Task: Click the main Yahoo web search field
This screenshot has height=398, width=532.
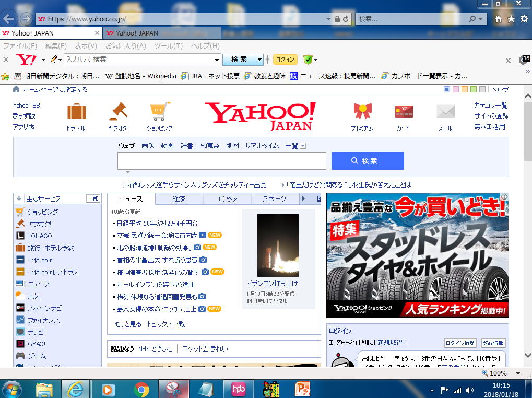Action: tap(222, 161)
